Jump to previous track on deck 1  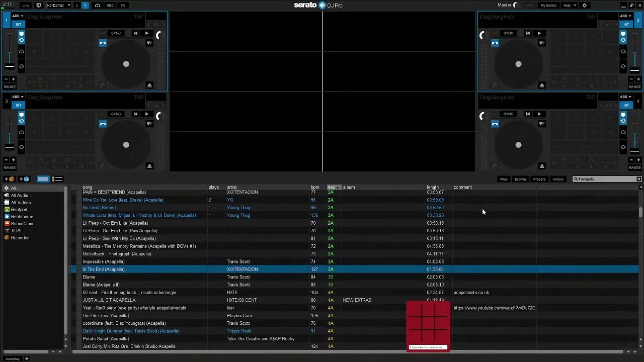[135, 33]
